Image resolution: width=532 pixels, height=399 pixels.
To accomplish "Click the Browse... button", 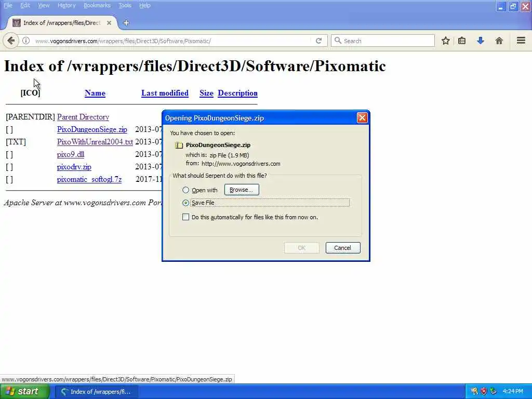I will [242, 190].
